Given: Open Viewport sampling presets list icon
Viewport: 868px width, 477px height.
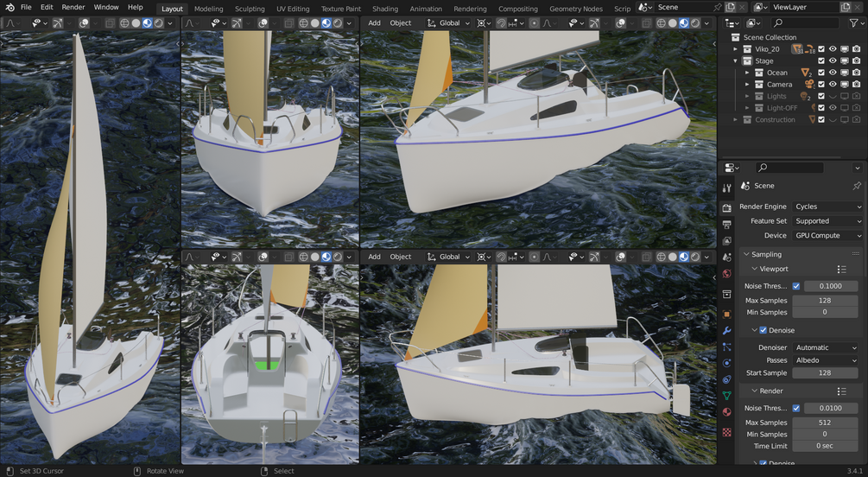Looking at the screenshot, I should coord(842,270).
